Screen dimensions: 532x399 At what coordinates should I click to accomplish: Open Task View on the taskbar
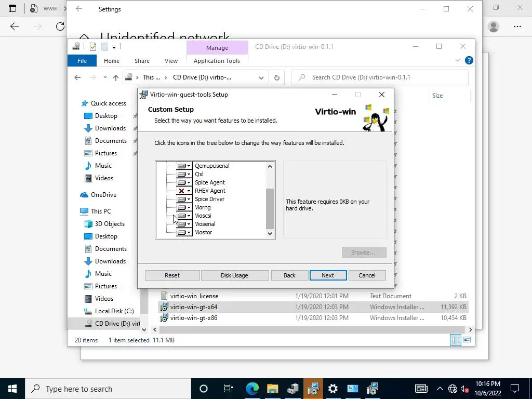(229, 389)
